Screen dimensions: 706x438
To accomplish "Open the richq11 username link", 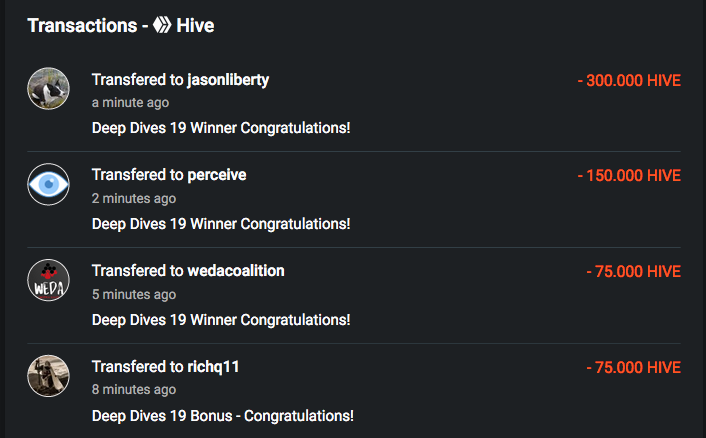I will point(213,367).
